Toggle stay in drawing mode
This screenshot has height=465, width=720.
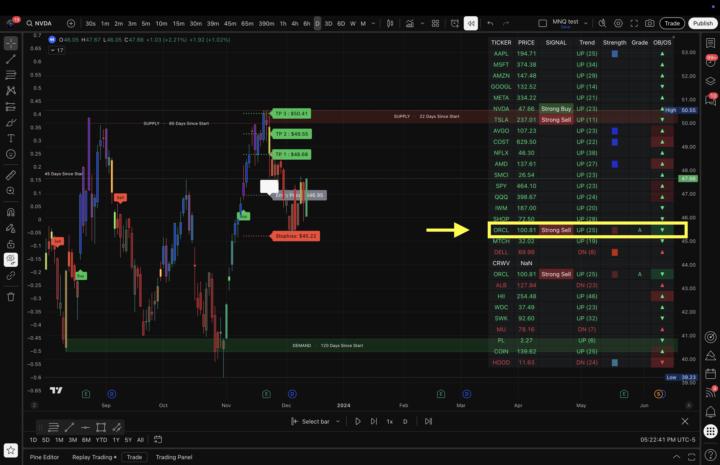(11, 228)
